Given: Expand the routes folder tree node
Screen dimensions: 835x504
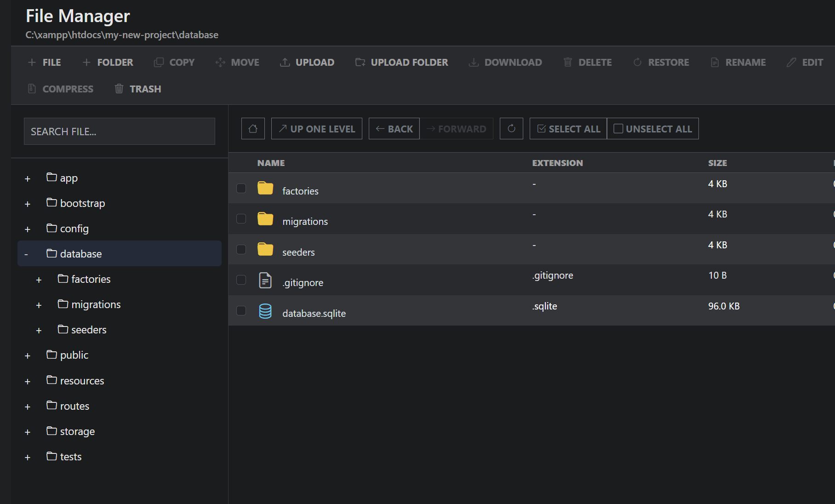Looking at the screenshot, I should click(x=28, y=407).
